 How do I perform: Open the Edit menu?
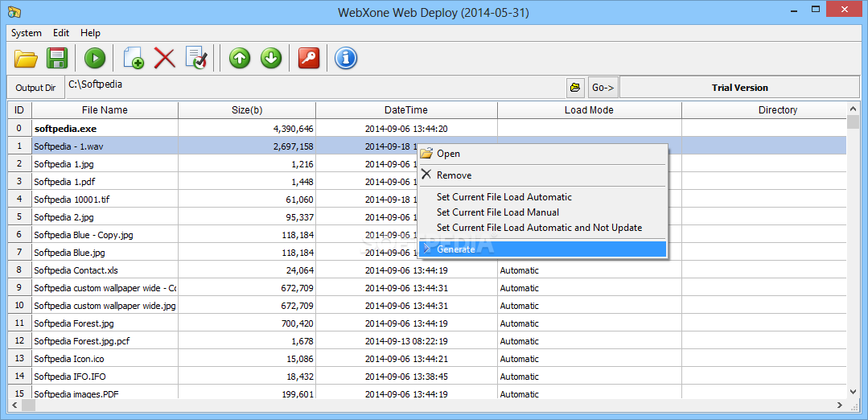[61, 33]
